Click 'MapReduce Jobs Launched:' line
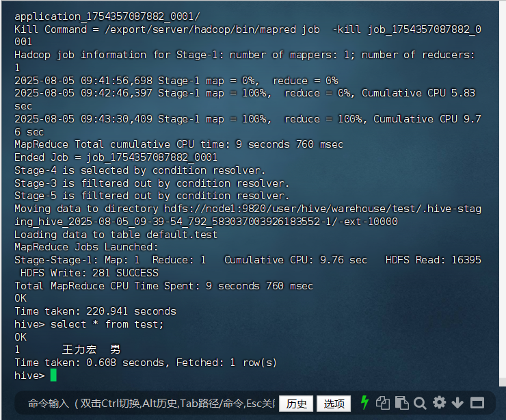This screenshot has width=506, height=420. 86,247
